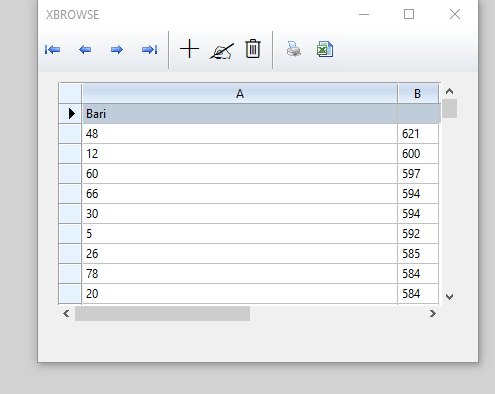Click column B header
Viewport: 495px width, 394px height.
(418, 94)
